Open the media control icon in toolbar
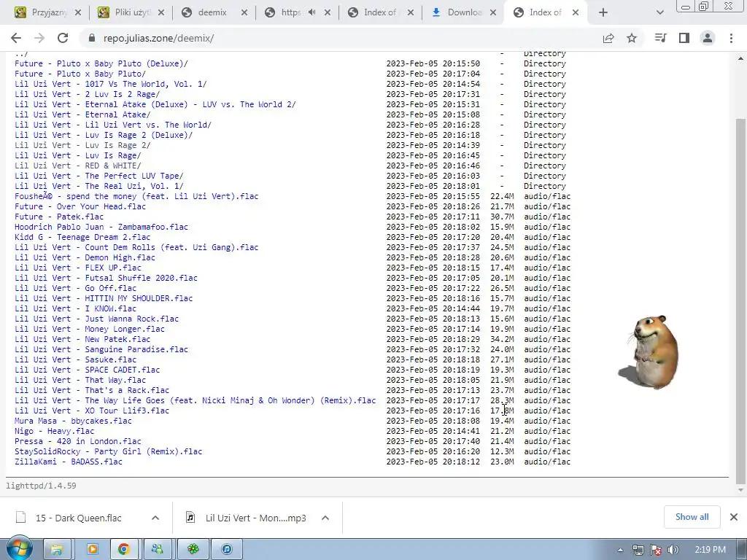 (660, 38)
